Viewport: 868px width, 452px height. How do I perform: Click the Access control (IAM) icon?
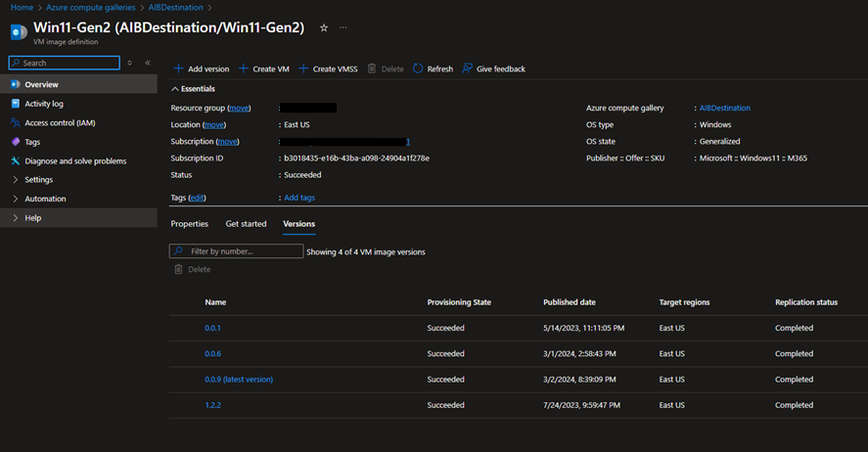(x=16, y=123)
